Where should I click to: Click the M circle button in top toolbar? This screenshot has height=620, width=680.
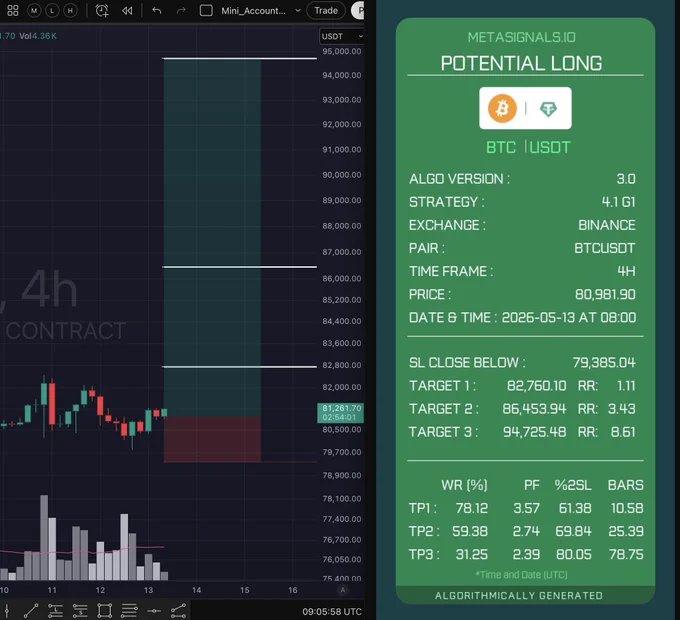click(x=34, y=10)
